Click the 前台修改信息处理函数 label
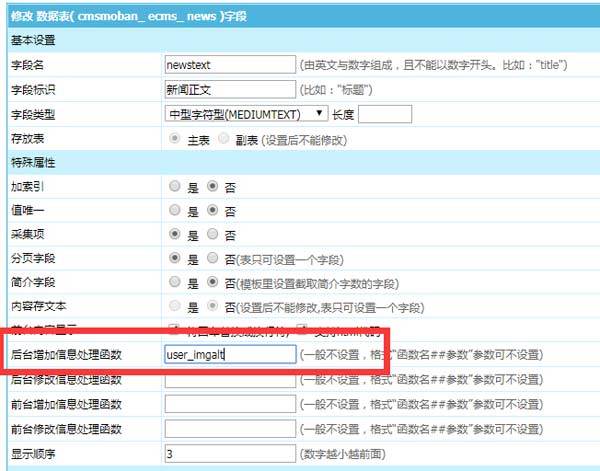Viewport: 600px width, 471px height. 66,429
